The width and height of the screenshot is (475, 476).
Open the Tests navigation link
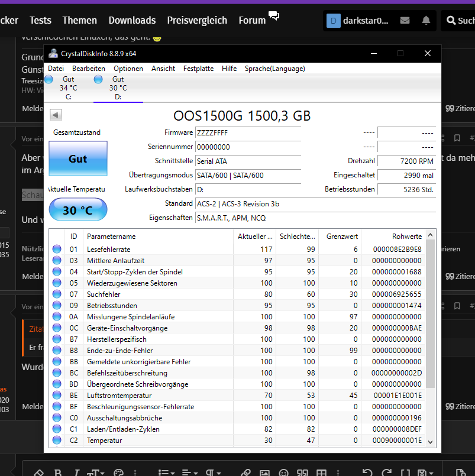click(x=40, y=20)
